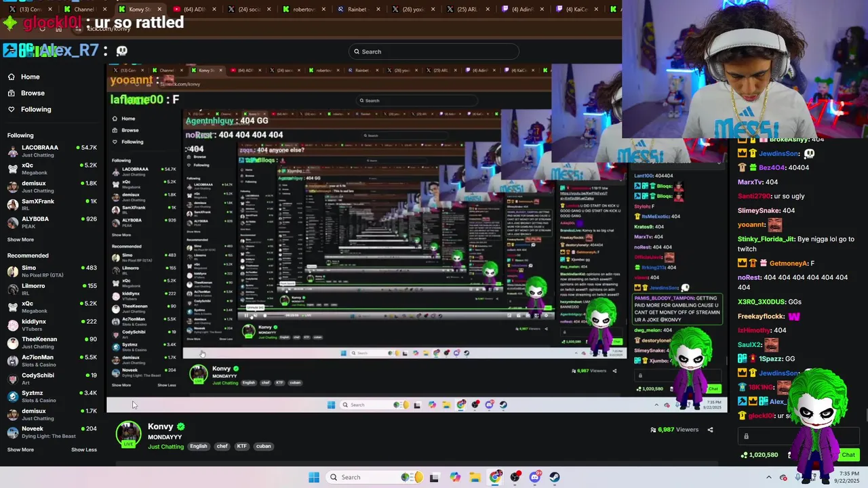868x488 pixels.
Task: Open Lilmorro channel avatar in Recommended
Action: pyautogui.click(x=13, y=289)
